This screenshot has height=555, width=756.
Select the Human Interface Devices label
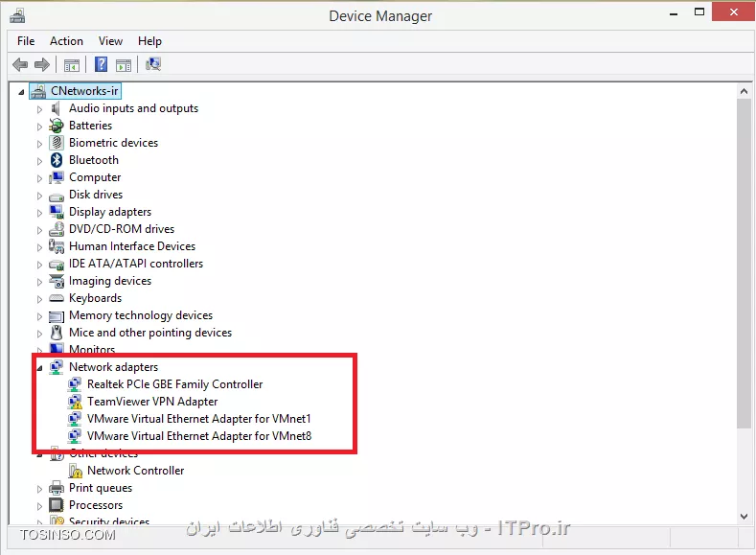click(132, 246)
